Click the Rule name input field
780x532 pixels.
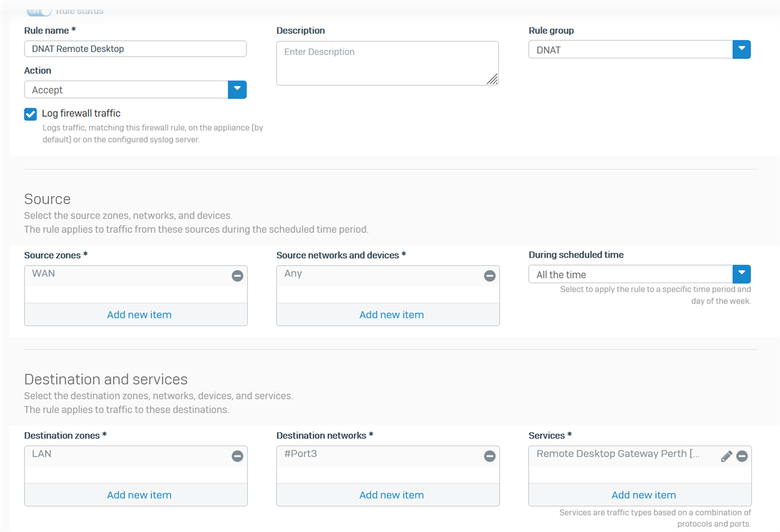pos(135,49)
